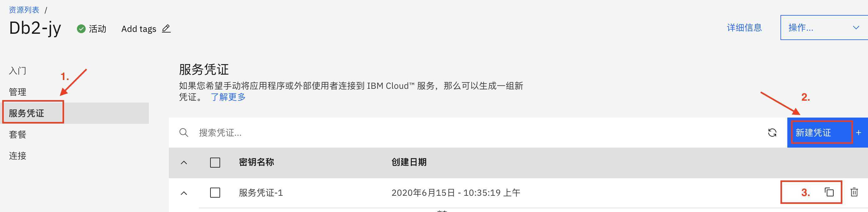Delete 服务凭证-1 using the trash icon
Viewport: 868px width, 212px height.
[x=854, y=192]
